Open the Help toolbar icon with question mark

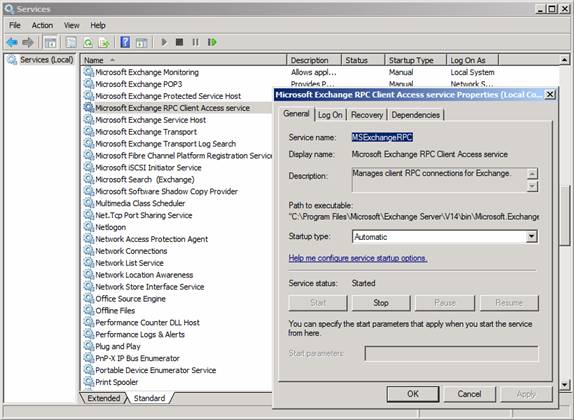(x=125, y=42)
